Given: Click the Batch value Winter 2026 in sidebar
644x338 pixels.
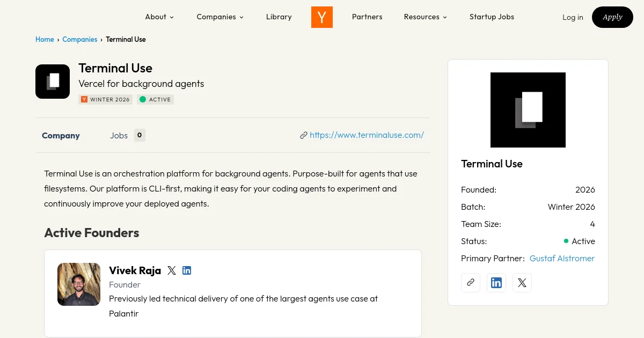Looking at the screenshot, I should 572,207.
